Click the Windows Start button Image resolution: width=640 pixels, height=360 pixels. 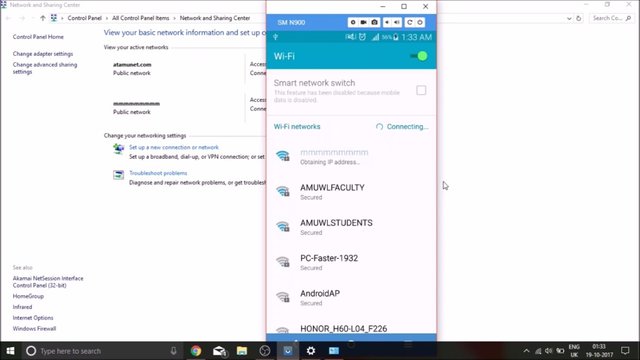pos(11,351)
